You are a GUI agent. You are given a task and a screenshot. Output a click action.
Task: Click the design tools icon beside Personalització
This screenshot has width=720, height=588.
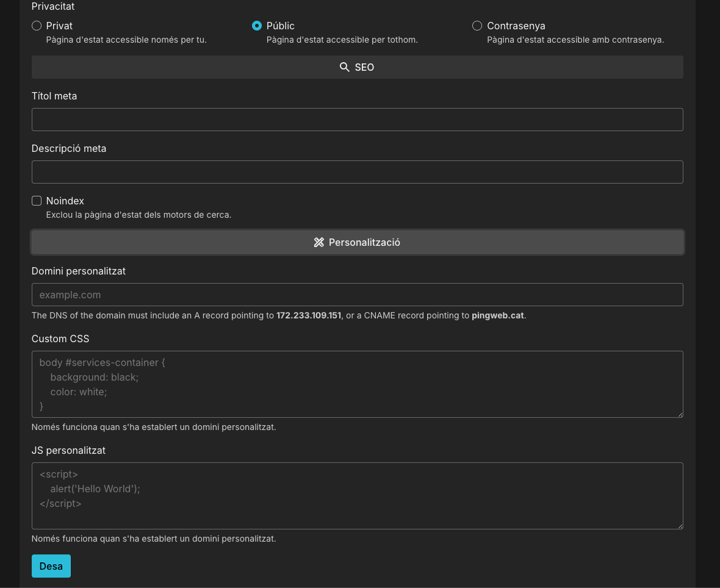[x=319, y=242]
